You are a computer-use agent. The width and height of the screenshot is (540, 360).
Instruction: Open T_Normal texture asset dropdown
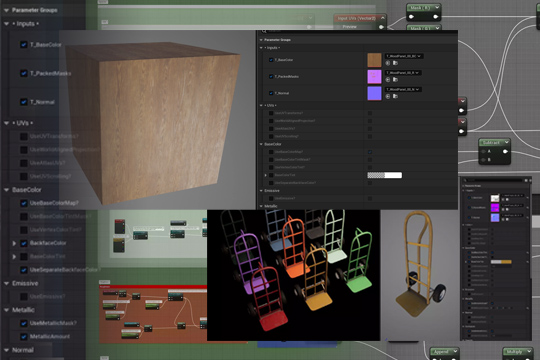click(403, 89)
